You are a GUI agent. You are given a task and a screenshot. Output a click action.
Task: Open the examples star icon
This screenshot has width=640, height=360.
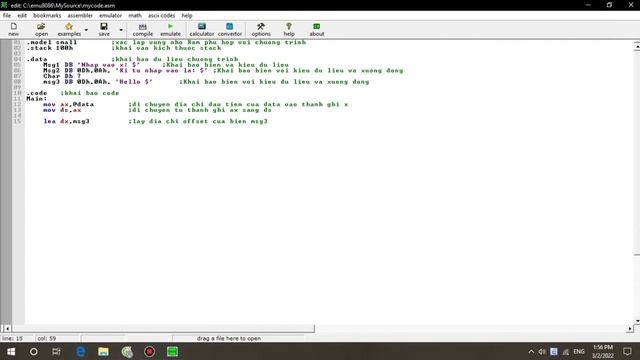69,29
